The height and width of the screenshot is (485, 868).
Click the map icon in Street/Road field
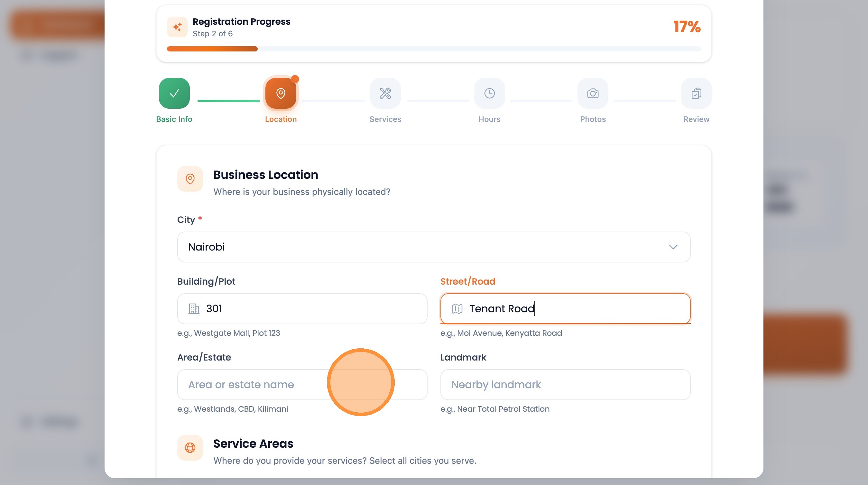457,308
